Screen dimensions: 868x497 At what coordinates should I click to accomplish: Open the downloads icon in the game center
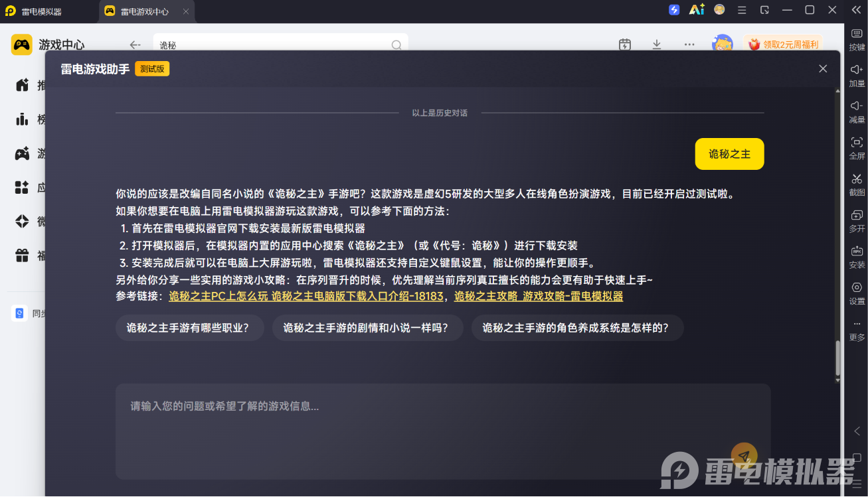tap(657, 44)
